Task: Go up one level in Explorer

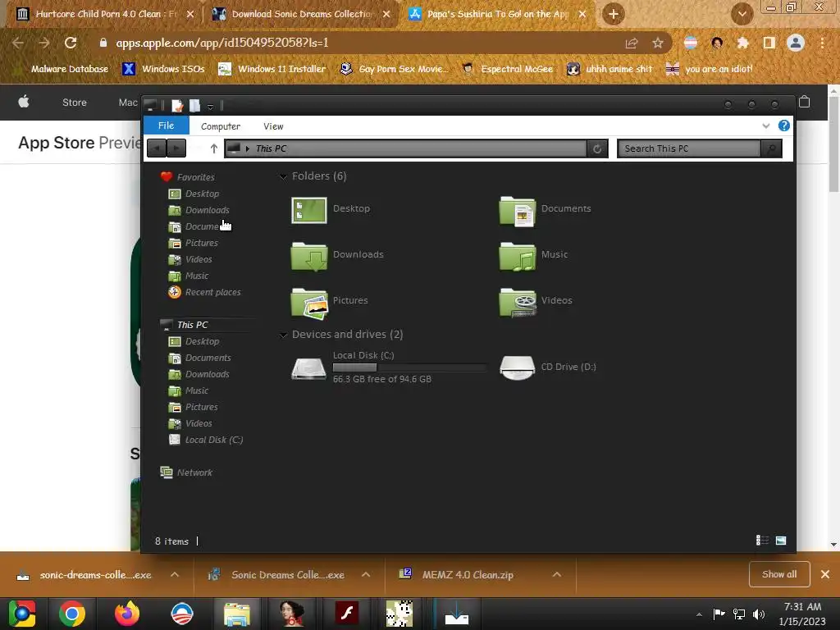Action: click(214, 148)
